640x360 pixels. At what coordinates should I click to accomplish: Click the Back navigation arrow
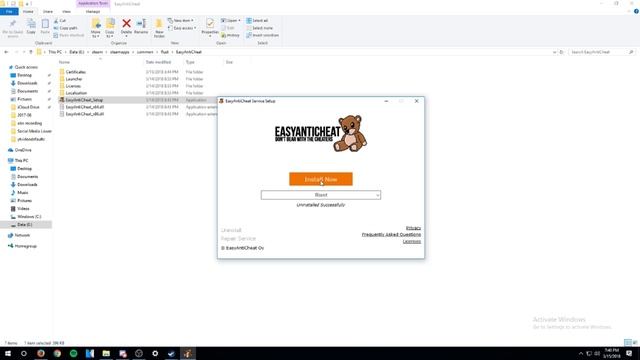point(6,52)
